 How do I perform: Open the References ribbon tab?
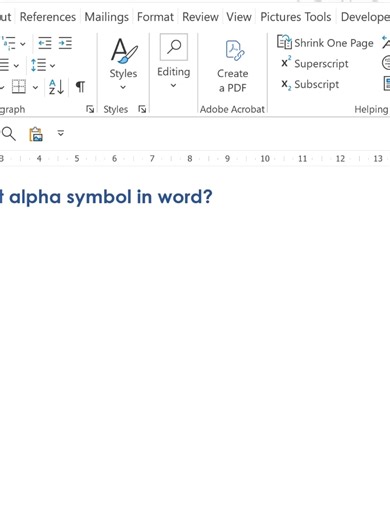(x=48, y=17)
